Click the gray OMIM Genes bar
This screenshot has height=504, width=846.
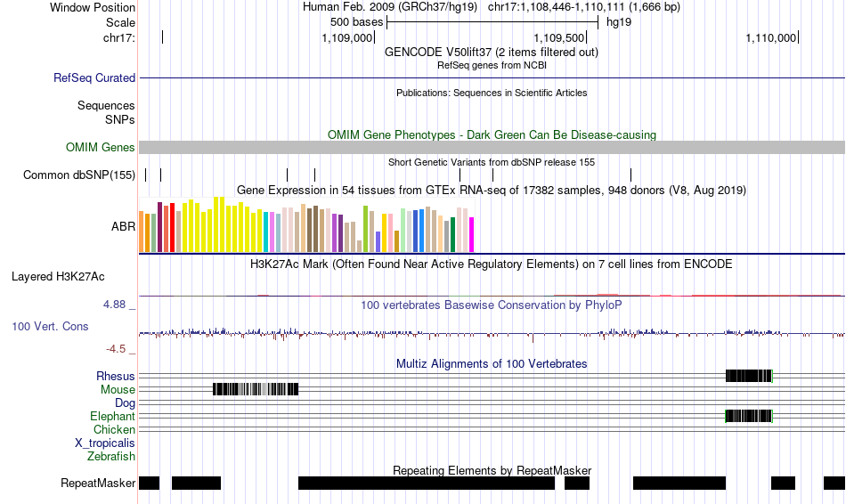492,147
